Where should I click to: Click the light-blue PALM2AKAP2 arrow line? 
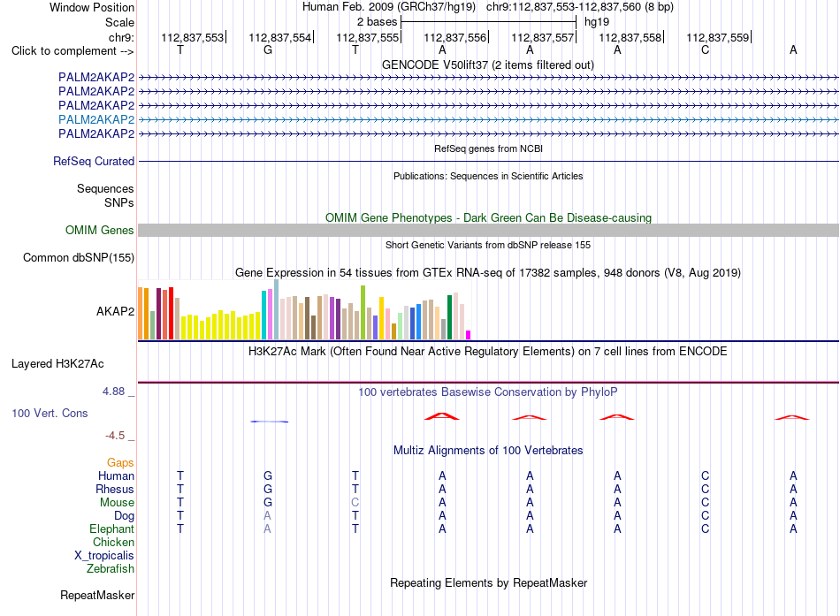pos(489,119)
